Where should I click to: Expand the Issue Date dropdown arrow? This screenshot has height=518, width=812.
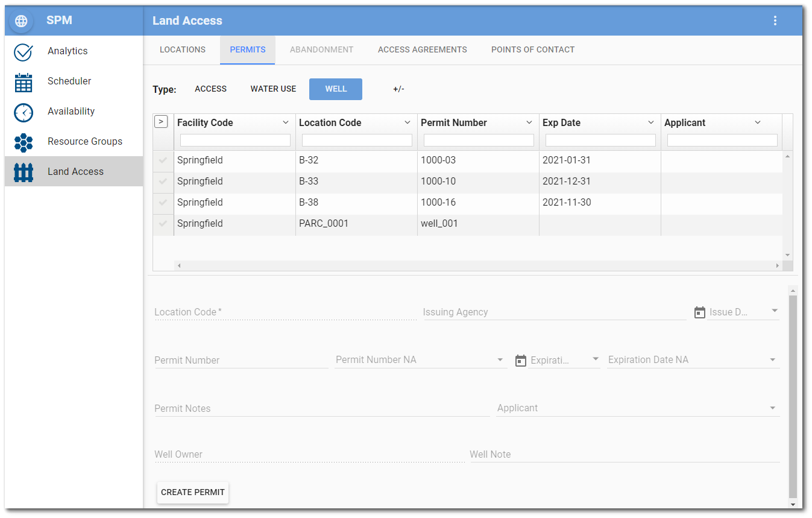pyautogui.click(x=775, y=311)
